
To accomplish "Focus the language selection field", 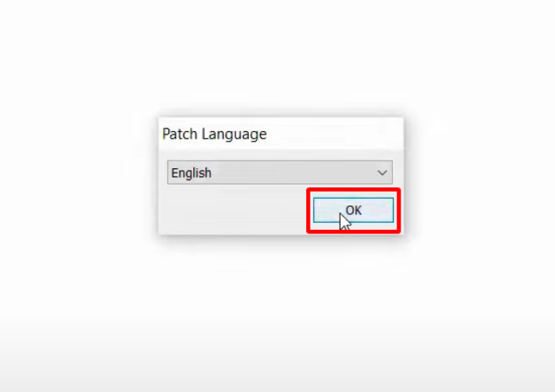I will (x=280, y=173).
